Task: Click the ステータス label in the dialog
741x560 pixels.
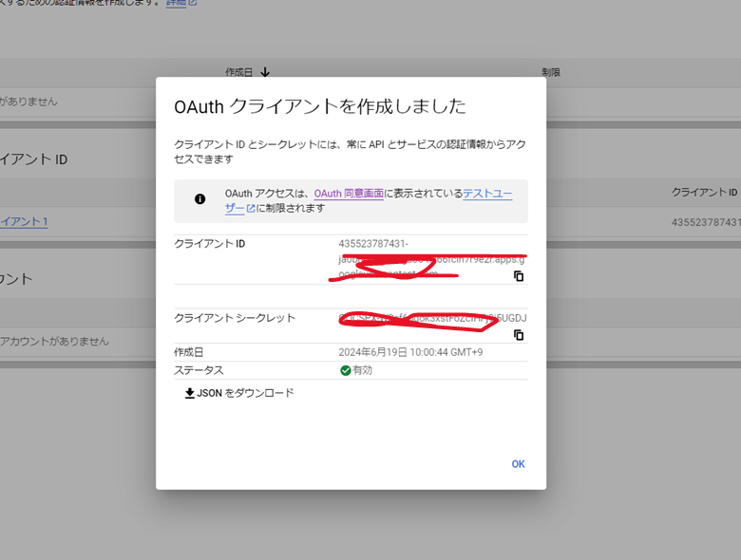Action: click(199, 370)
